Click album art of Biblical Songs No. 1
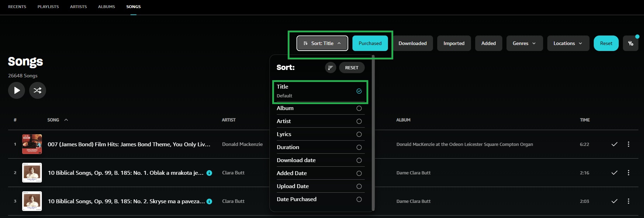Viewport: 644px width, 218px height. [32, 173]
